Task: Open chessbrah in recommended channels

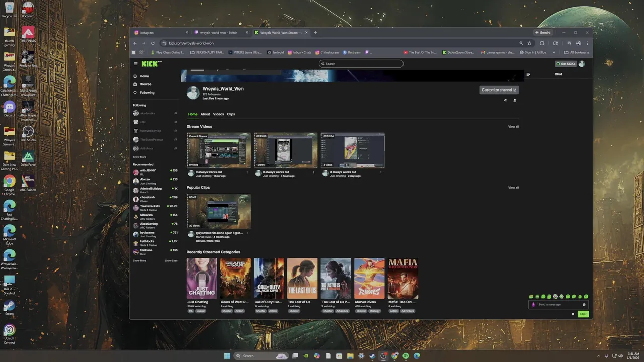Action: click(x=155, y=198)
